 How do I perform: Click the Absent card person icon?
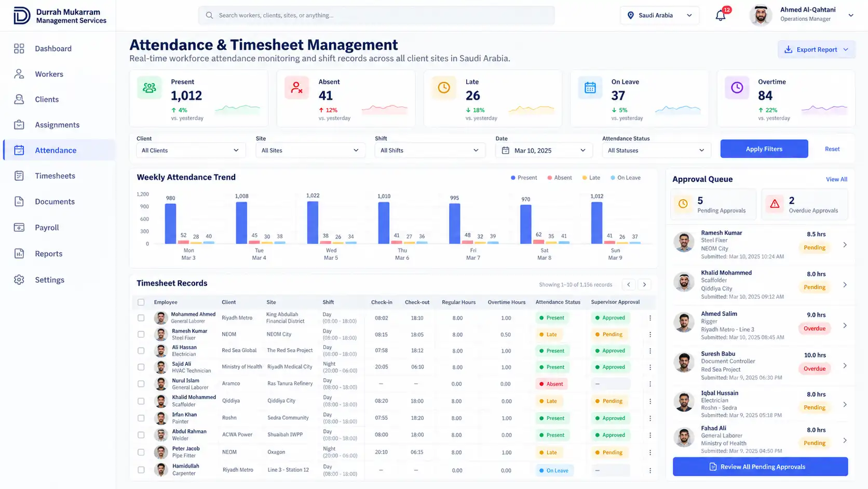tap(296, 88)
